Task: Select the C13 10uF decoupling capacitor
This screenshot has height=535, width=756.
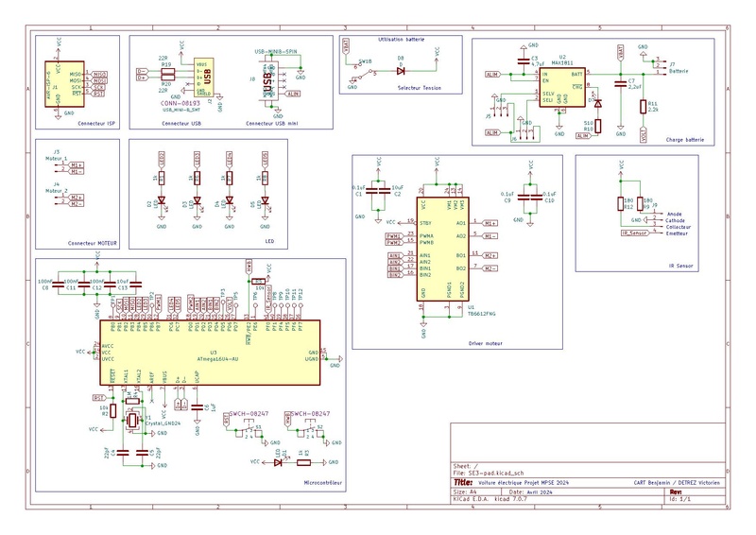Action: click(x=135, y=285)
